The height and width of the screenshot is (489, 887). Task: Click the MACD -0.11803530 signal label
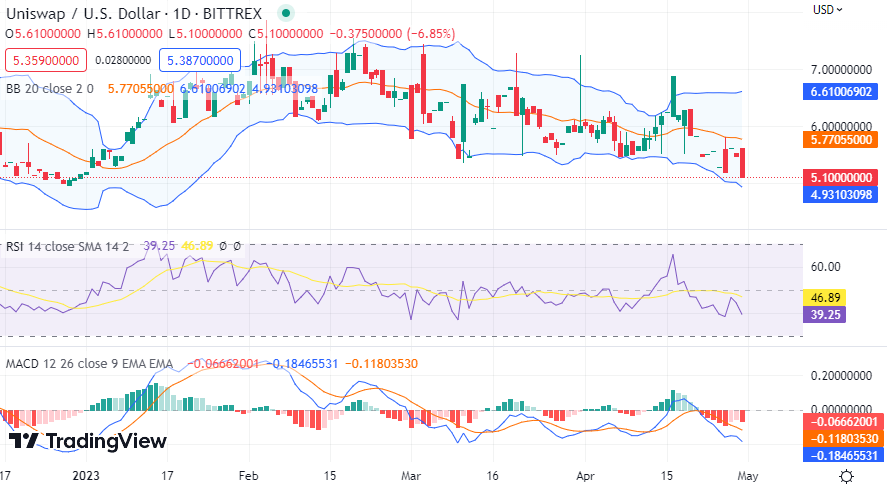coord(843,439)
